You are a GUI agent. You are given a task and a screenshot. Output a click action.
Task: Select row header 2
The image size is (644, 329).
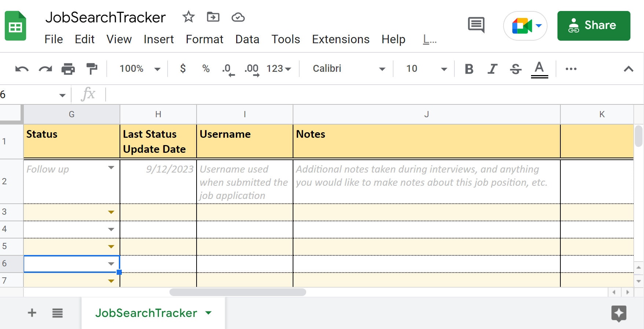pyautogui.click(x=11, y=181)
